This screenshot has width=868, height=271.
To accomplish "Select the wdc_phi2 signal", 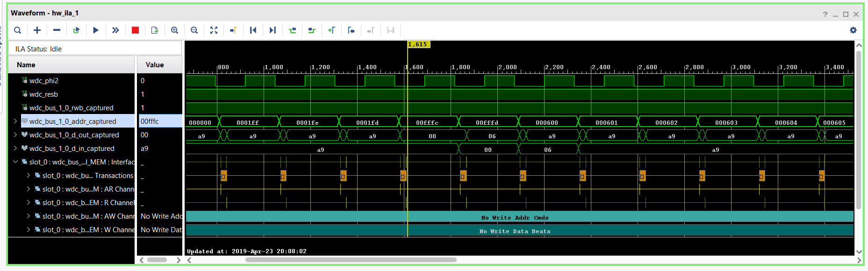I will pyautogui.click(x=43, y=81).
